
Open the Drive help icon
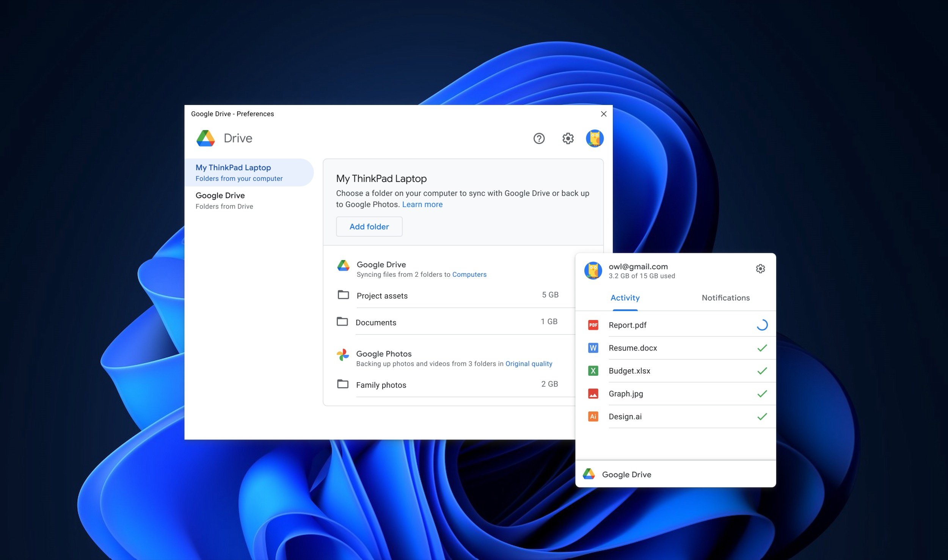tap(539, 138)
